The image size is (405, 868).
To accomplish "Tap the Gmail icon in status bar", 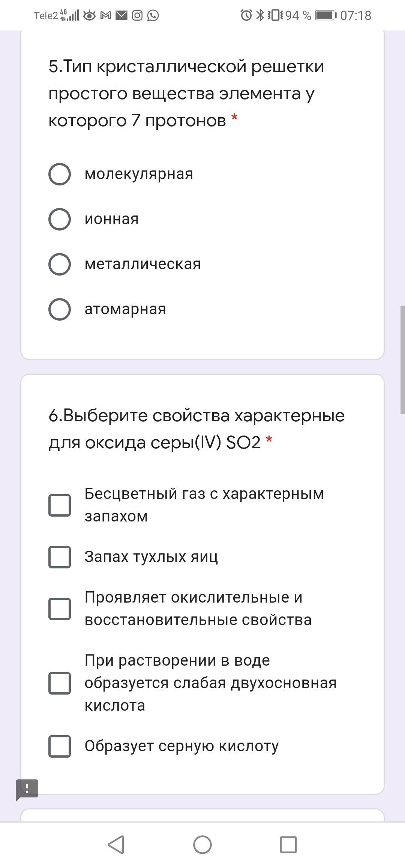I will click(106, 15).
